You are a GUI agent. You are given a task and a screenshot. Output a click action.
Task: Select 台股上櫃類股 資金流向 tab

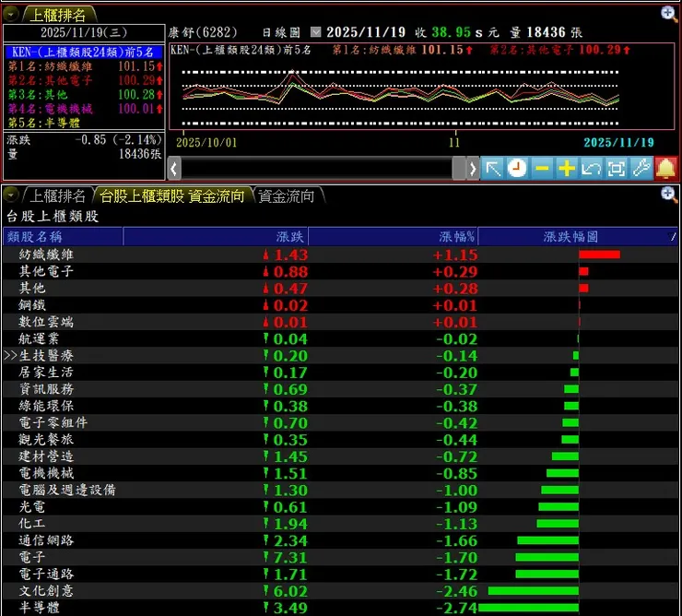tap(172, 195)
